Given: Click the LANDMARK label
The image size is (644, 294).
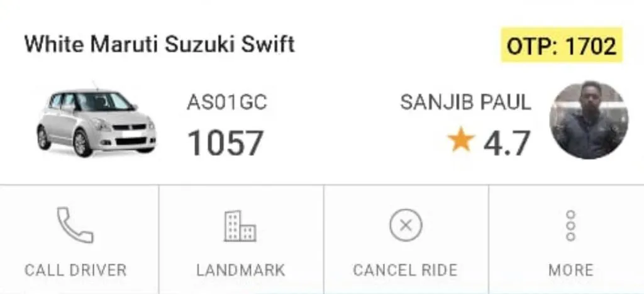Looking at the screenshot, I should 241,270.
